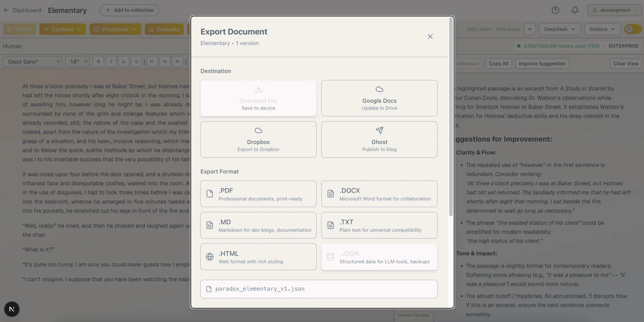Open the development account dropdown
Image resolution: width=644 pixels, height=322 pixels.
(x=614, y=10)
